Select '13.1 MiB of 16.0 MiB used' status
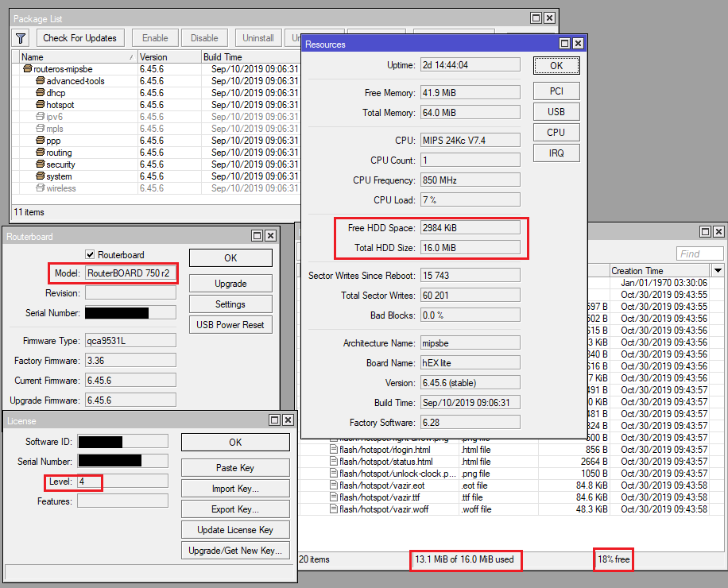The width and height of the screenshot is (728, 588). [x=464, y=559]
